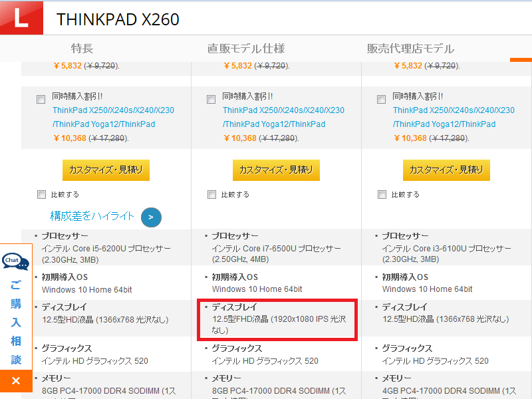
Task: Click インテル HD グラフィックス 520 in first column
Action: point(95,360)
